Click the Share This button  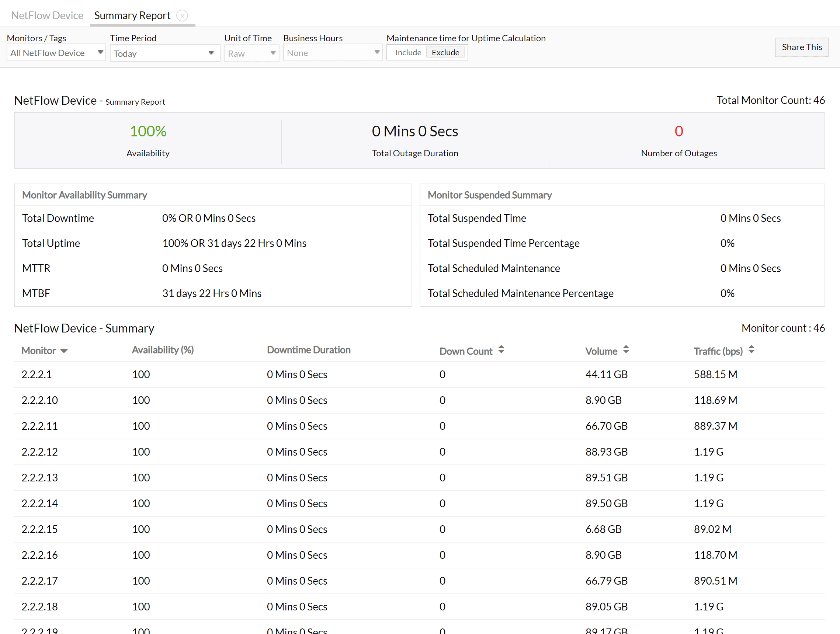[802, 47]
